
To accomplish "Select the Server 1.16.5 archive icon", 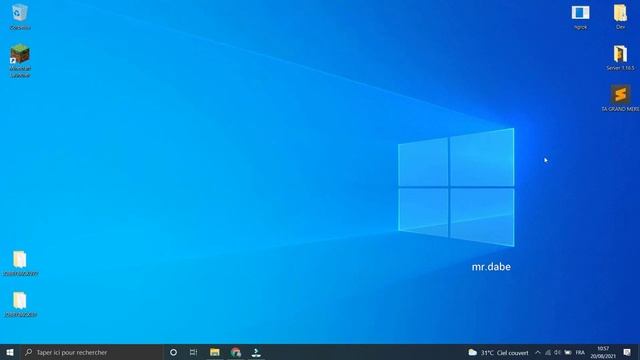I will click(620, 58).
